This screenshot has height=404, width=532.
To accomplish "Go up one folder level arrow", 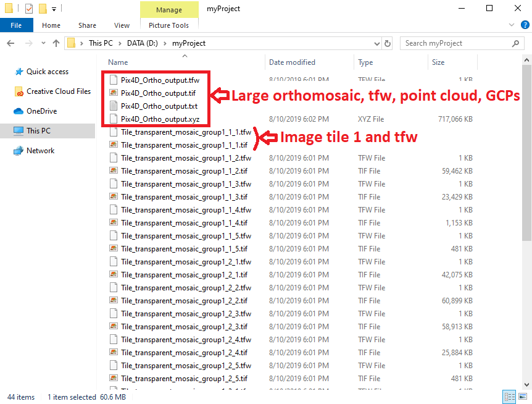I will tap(56, 43).
